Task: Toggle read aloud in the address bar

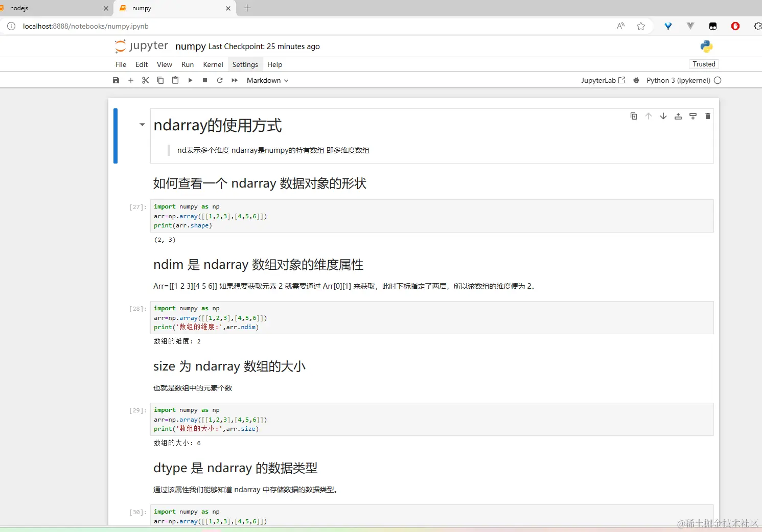Action: click(620, 26)
